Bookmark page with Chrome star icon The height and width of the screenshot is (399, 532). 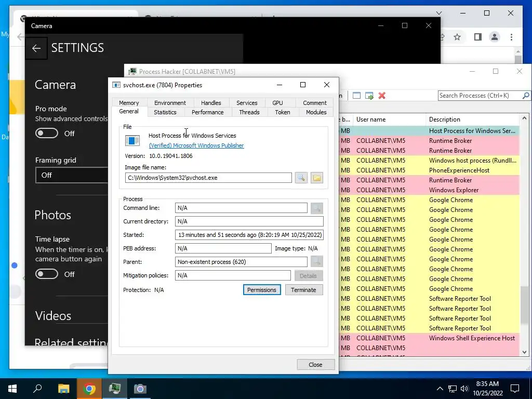(457, 37)
